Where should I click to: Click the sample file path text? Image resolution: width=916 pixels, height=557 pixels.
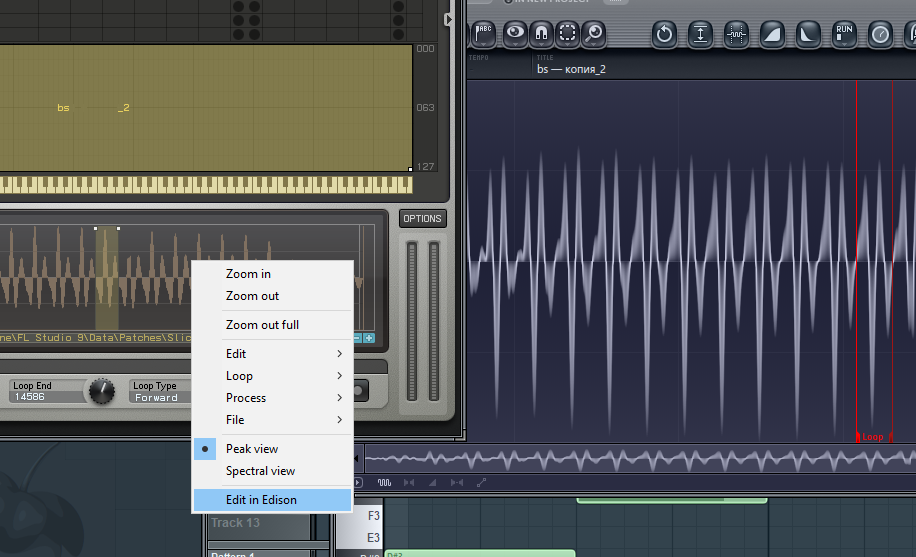[95, 338]
